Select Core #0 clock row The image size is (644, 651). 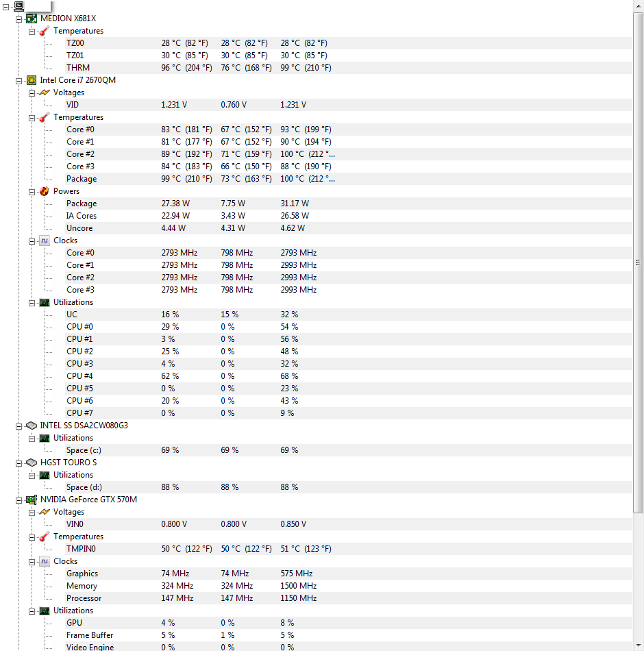(349, 253)
